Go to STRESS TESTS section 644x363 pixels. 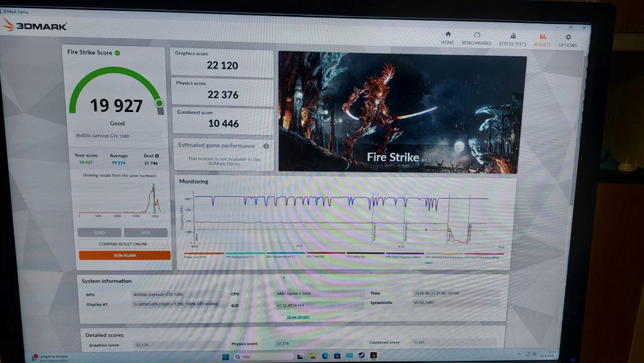pos(513,40)
